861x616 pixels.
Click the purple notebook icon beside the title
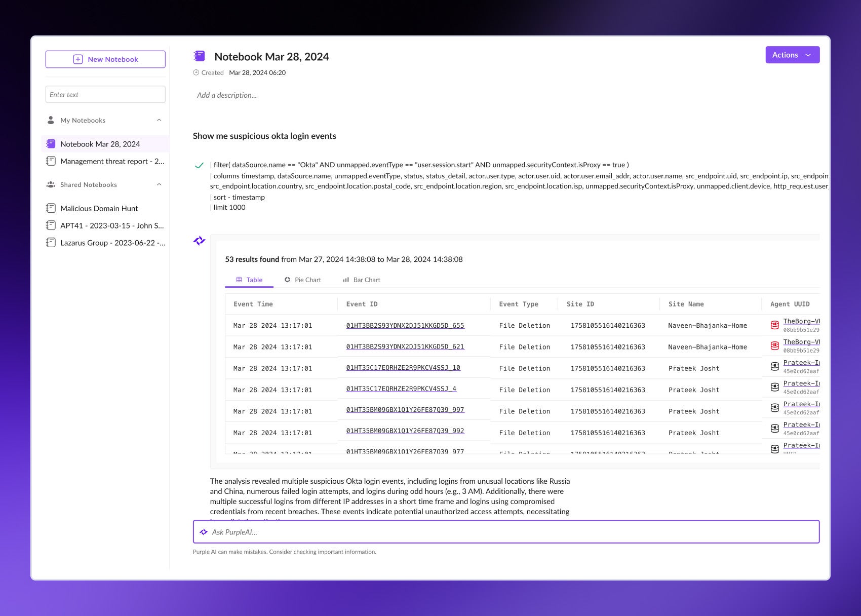click(x=200, y=56)
